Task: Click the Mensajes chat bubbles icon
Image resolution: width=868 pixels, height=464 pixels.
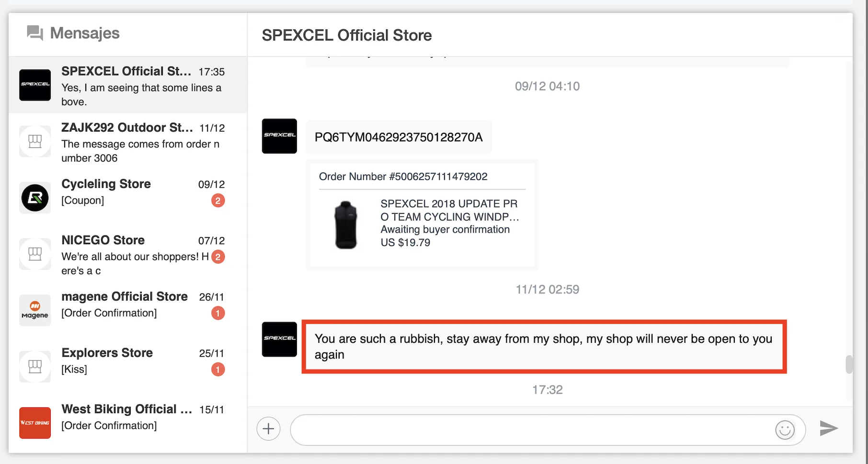Action: tap(34, 33)
